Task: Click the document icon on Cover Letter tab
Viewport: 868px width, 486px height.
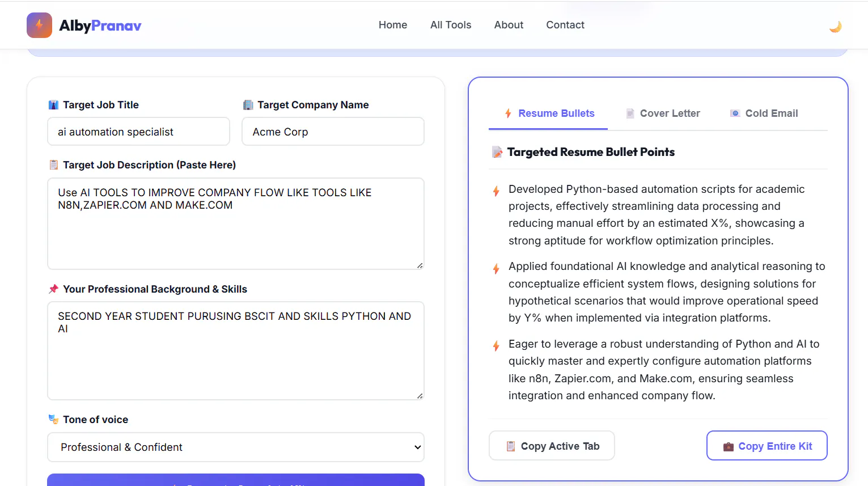Action: [x=630, y=113]
